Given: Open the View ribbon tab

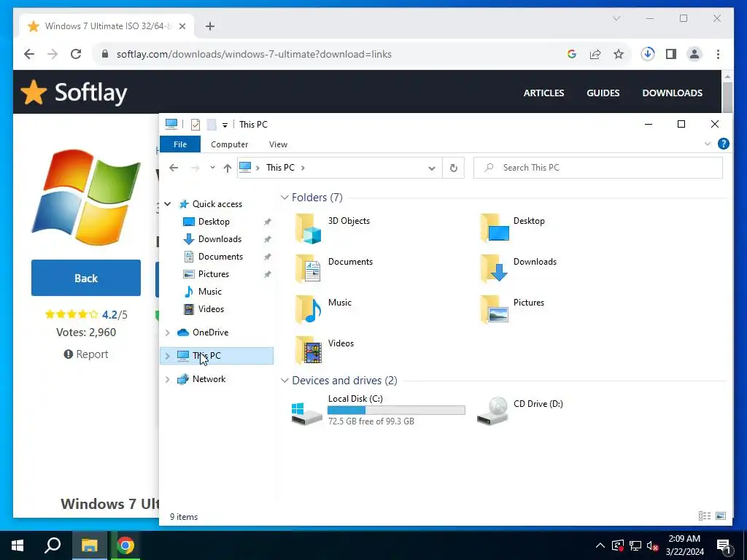Looking at the screenshot, I should [278, 144].
